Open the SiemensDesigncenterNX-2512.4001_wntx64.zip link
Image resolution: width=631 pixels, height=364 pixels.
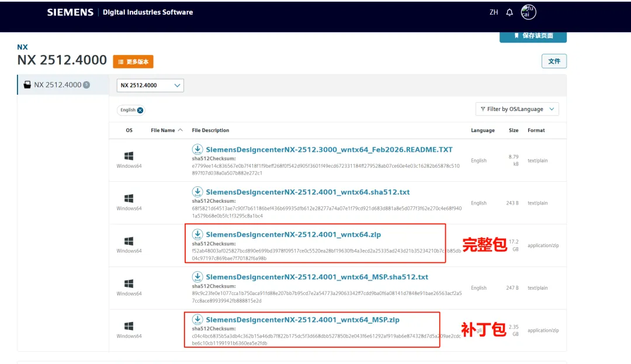pyautogui.click(x=293, y=234)
